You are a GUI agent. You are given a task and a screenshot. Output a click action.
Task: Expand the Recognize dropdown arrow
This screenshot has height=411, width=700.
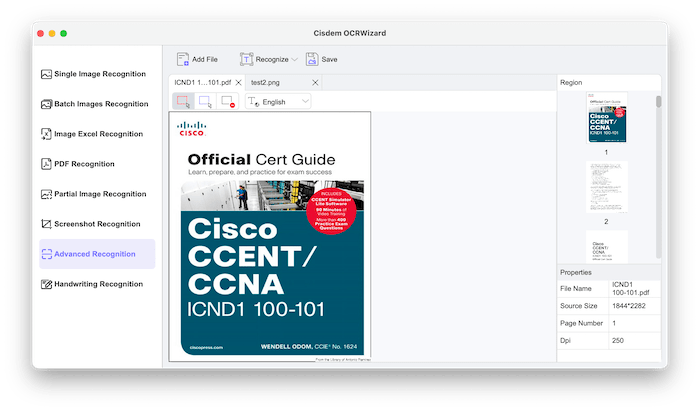point(294,60)
